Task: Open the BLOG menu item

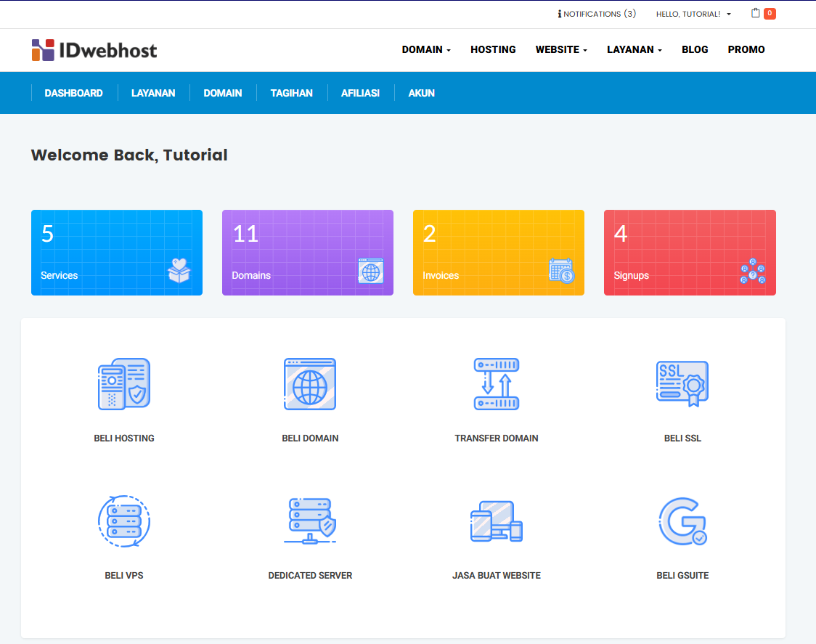Action: coord(695,49)
